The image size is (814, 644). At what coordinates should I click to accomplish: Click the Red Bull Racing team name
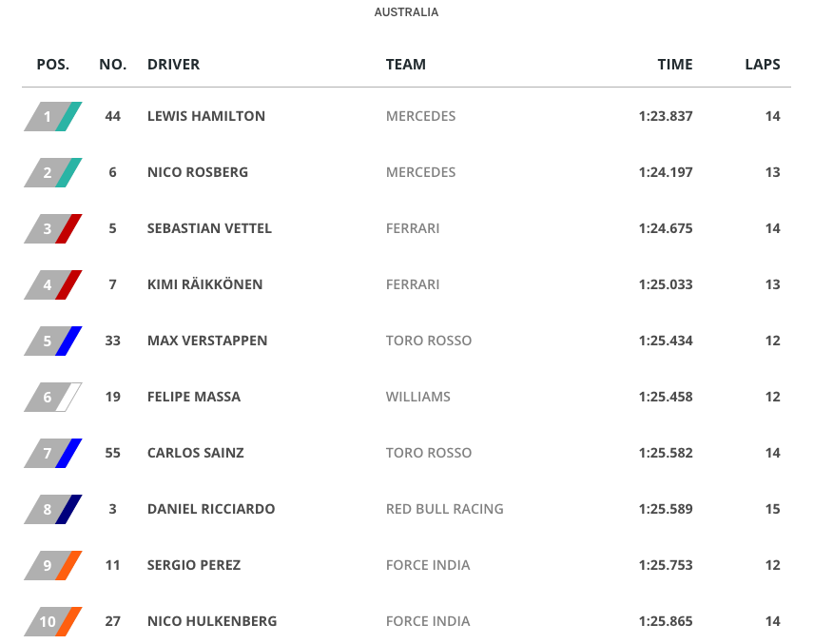(x=445, y=509)
